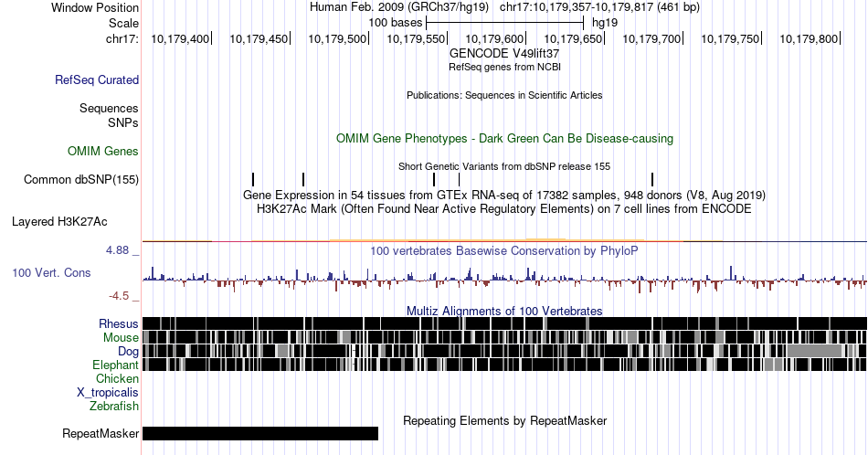
Task: Click the RefSeq Curated track label
Action: tap(96, 79)
